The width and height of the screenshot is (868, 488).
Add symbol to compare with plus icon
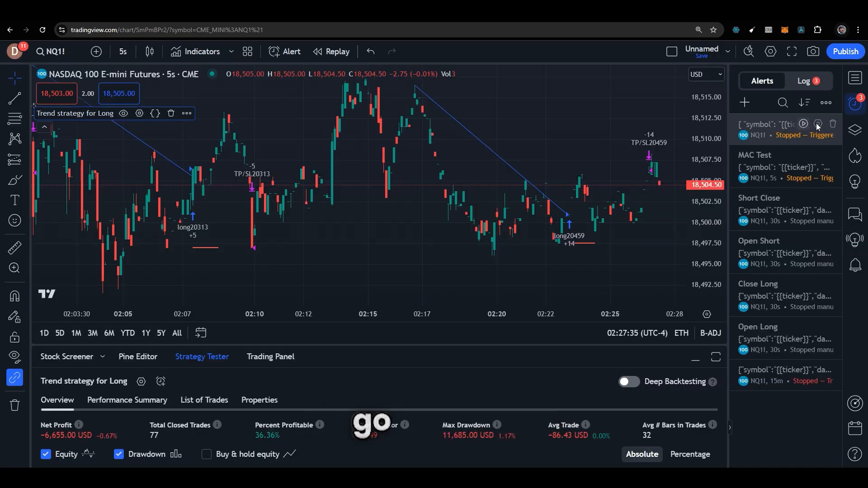[x=96, y=52]
